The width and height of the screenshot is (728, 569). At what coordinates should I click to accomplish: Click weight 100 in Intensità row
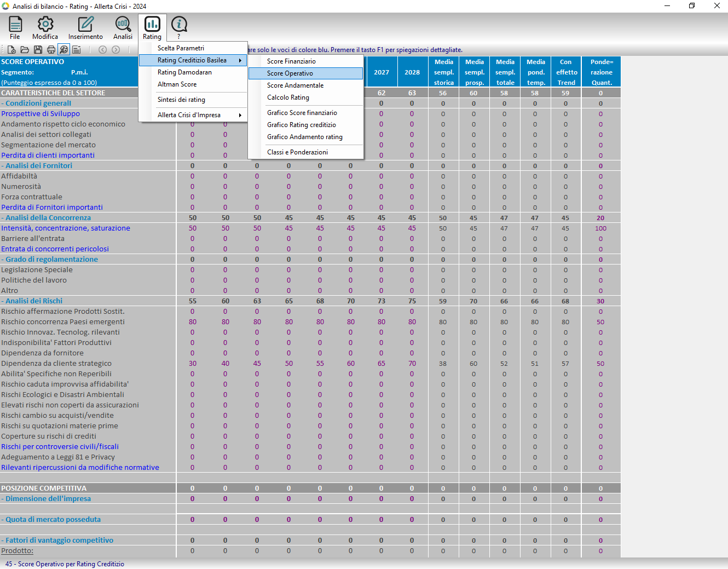tap(600, 228)
